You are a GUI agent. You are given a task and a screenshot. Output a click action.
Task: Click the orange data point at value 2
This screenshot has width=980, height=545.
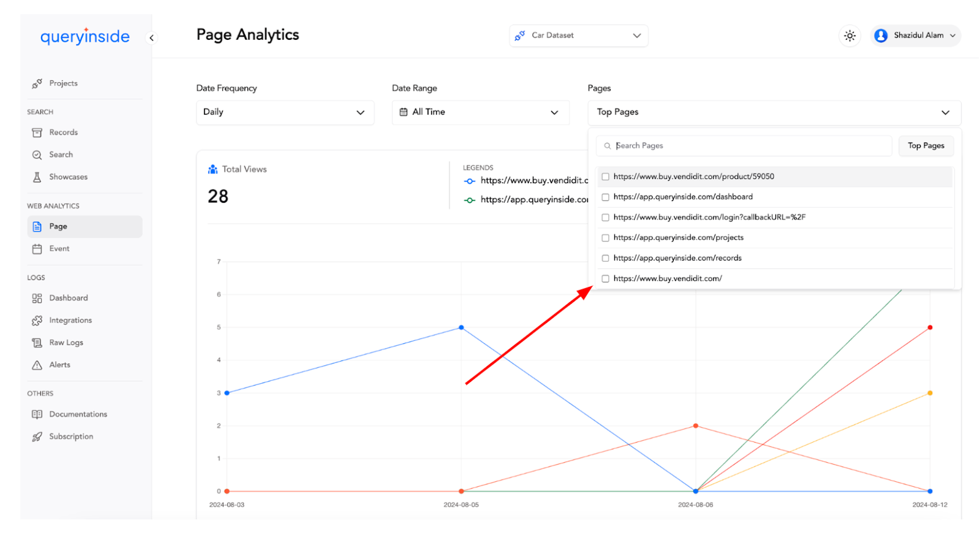click(x=696, y=426)
